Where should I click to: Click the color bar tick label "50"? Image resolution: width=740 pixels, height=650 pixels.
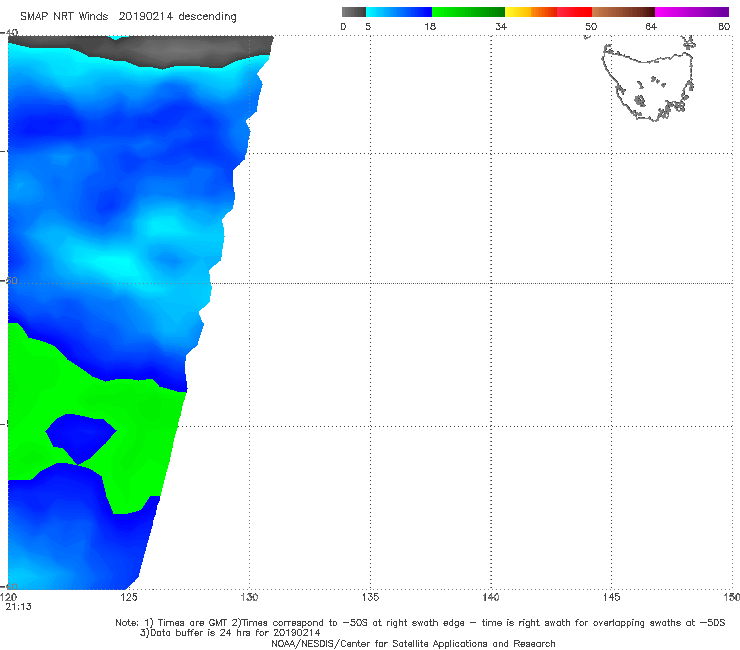pos(591,26)
